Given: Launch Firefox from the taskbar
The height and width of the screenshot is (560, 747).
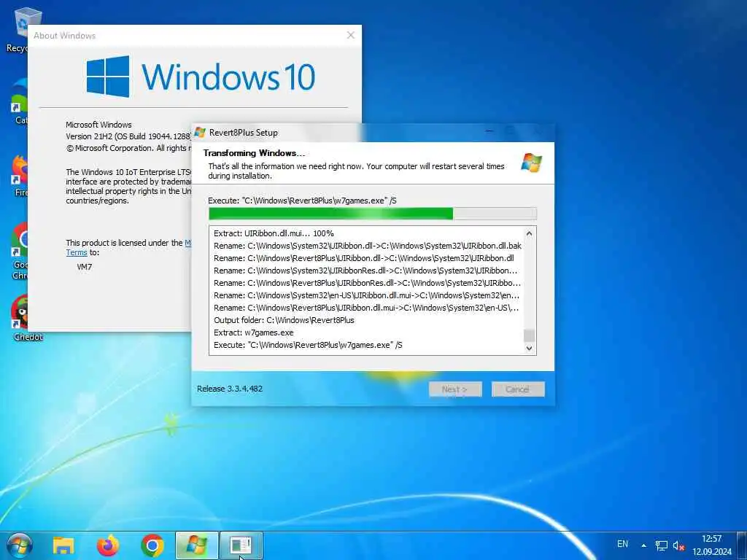Looking at the screenshot, I should point(108,545).
